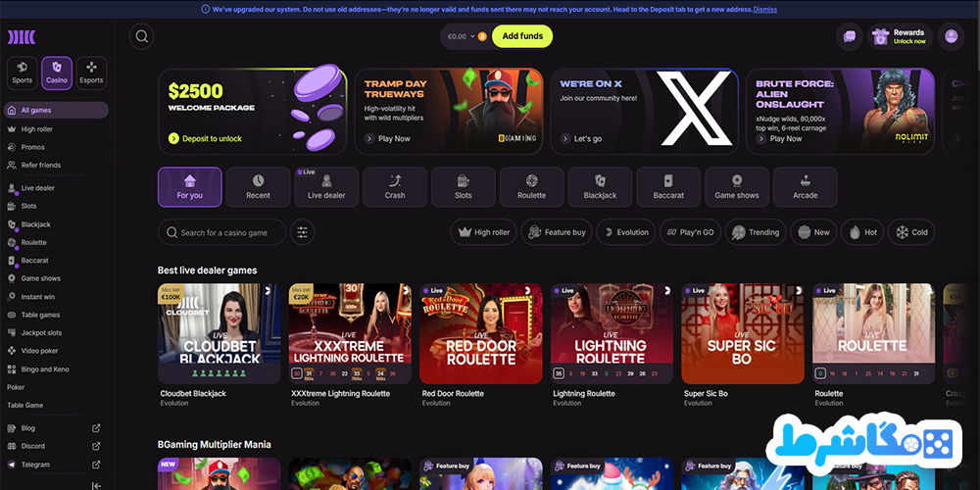The image size is (980, 490).
Task: Open Blackjack in sidebar
Action: pyautogui.click(x=56, y=224)
